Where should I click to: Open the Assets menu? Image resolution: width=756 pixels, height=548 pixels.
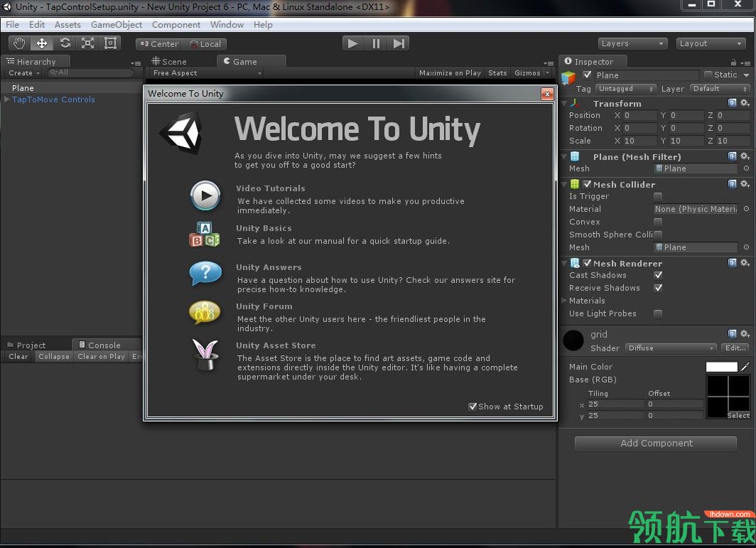pos(67,25)
